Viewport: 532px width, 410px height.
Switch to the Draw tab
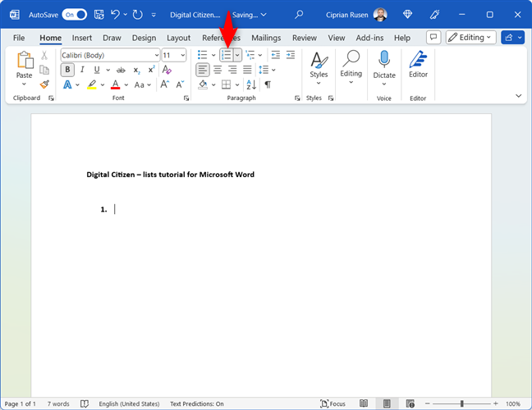(x=112, y=38)
